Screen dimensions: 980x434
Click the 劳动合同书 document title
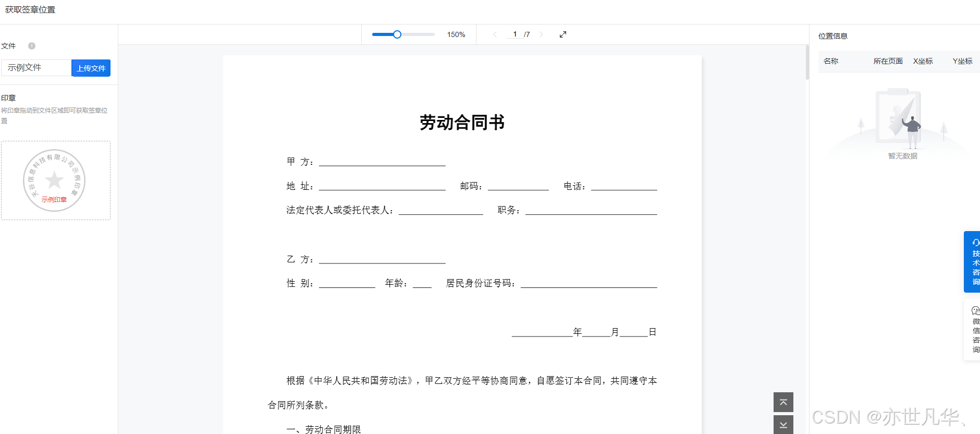[x=462, y=123]
